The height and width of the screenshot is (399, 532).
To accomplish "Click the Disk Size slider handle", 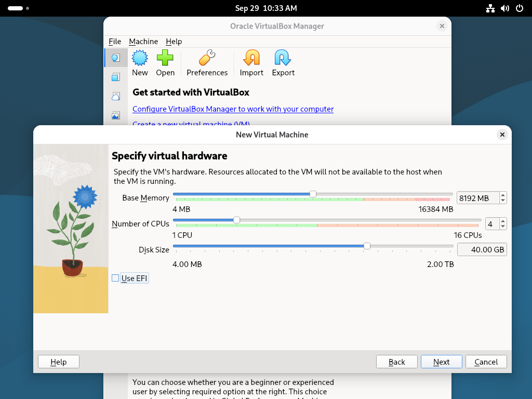I will (x=367, y=246).
